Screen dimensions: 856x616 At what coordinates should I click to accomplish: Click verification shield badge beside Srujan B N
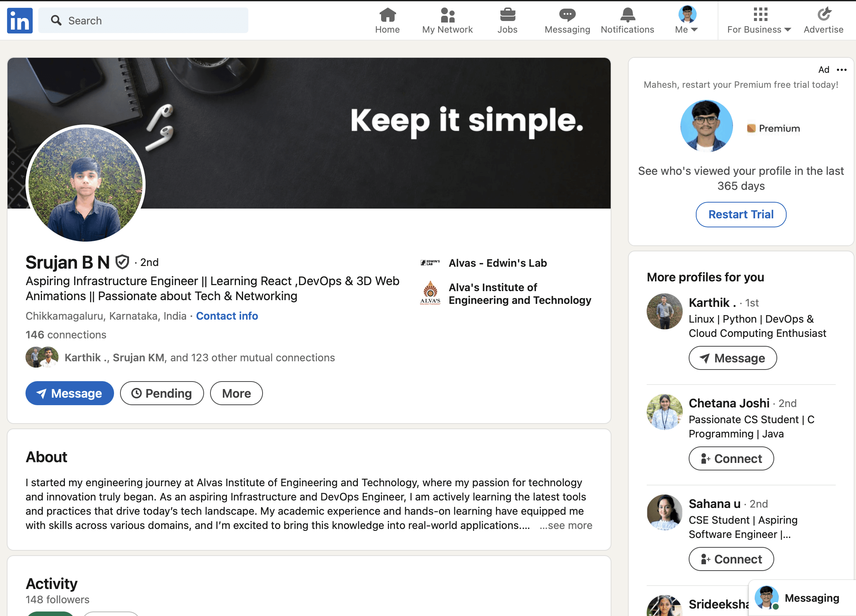122,262
